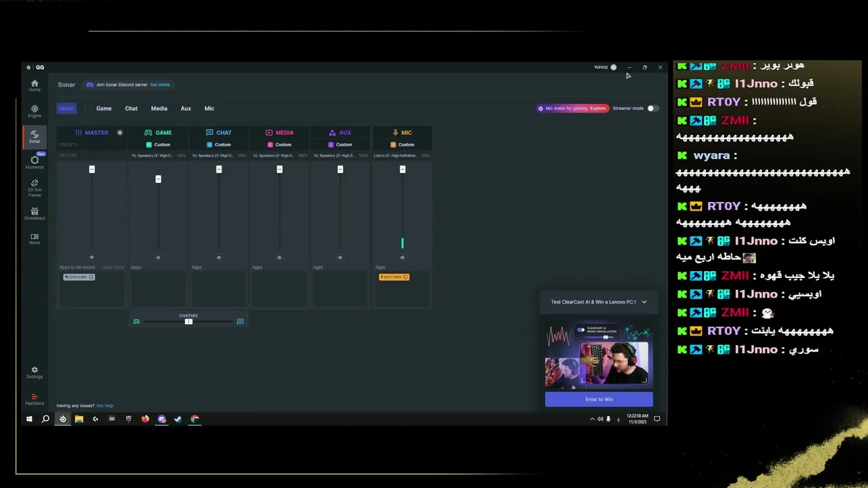Click the Master channel sliders icon
Viewport: 868px width, 488px height.
(79, 133)
